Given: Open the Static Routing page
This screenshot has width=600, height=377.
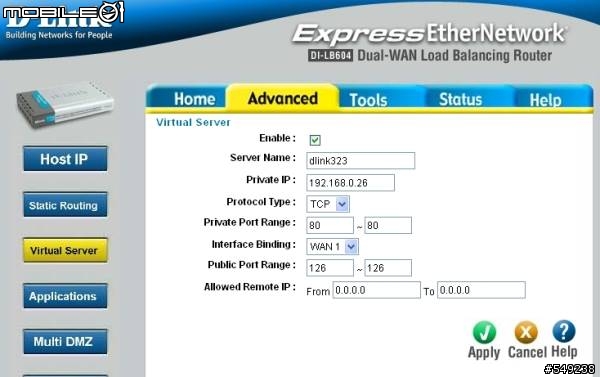Looking at the screenshot, I should pyautogui.click(x=65, y=205).
